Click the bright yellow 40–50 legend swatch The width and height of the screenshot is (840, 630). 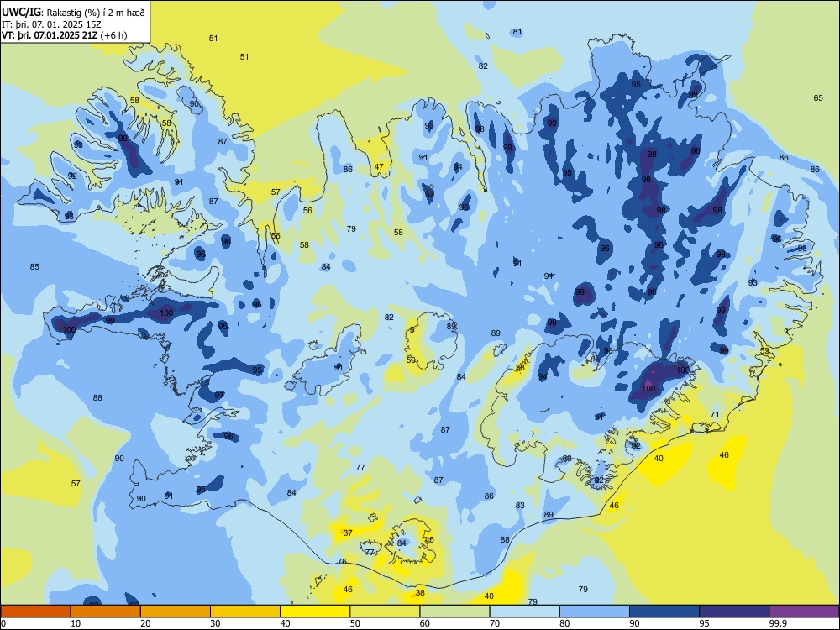[315, 612]
